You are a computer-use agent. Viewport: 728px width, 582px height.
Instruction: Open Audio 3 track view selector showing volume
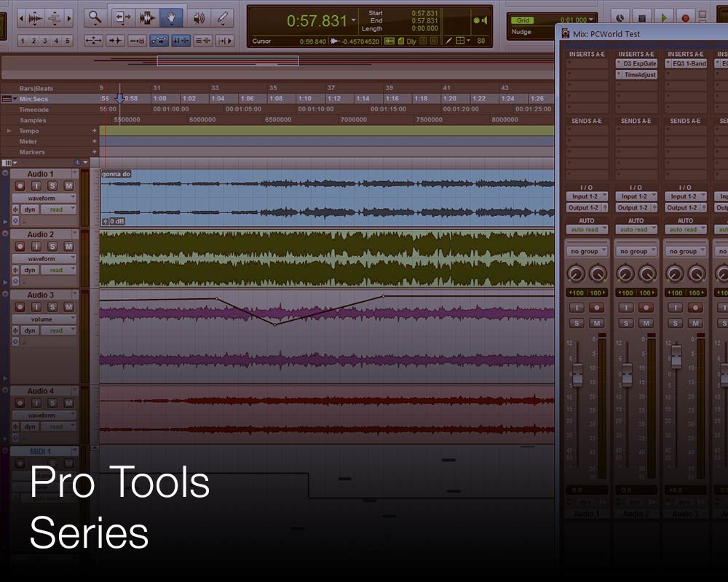tap(44, 319)
